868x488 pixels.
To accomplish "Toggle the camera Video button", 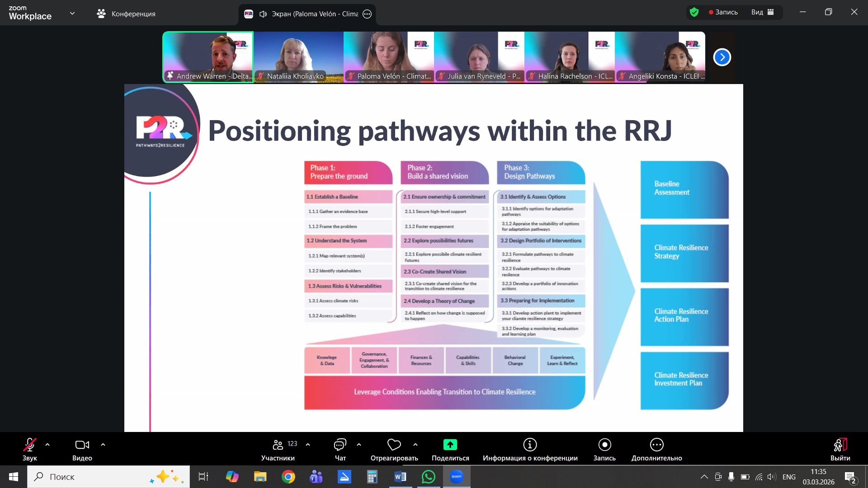I will tap(82, 445).
